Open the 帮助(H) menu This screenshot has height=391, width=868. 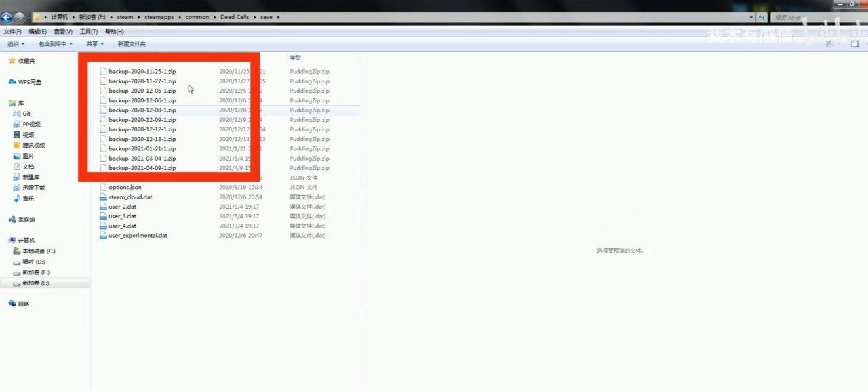tap(115, 32)
